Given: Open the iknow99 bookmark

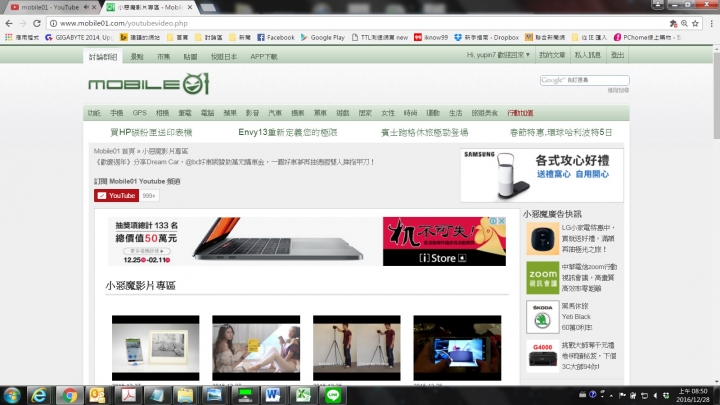Looking at the screenshot, I should (x=431, y=37).
